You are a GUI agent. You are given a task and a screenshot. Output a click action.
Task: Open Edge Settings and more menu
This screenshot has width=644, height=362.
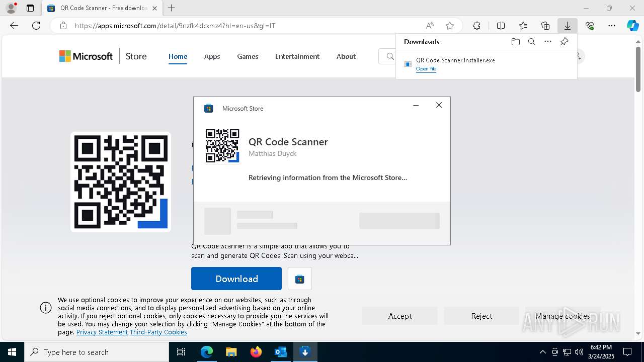612,26
